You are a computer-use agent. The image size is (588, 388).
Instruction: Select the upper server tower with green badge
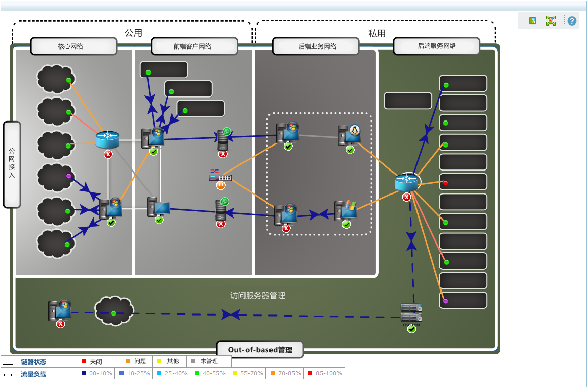(223, 139)
